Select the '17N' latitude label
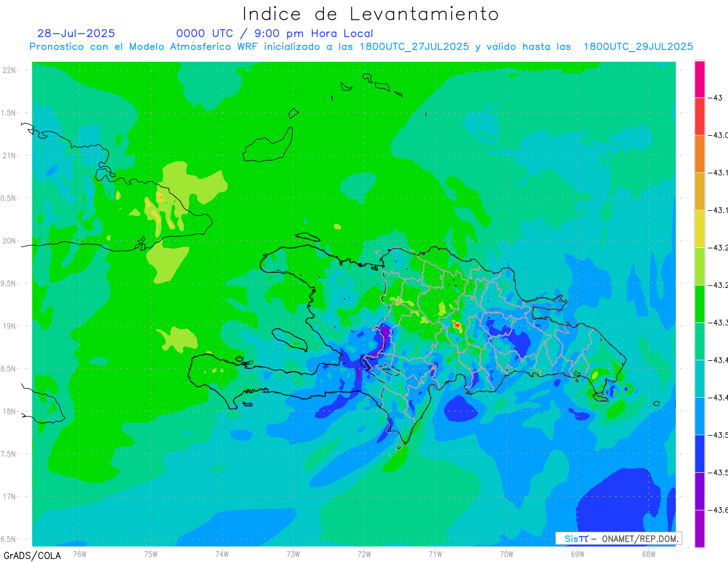This screenshot has width=728, height=562. (x=10, y=497)
